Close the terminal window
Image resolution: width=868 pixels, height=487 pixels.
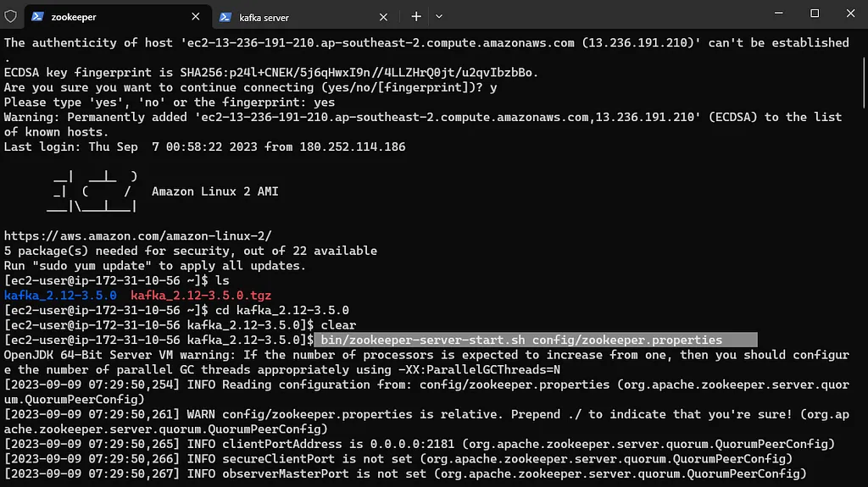(x=850, y=13)
